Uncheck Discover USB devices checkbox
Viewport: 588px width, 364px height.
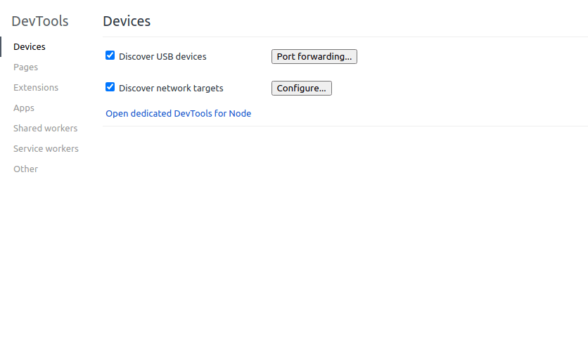point(110,56)
